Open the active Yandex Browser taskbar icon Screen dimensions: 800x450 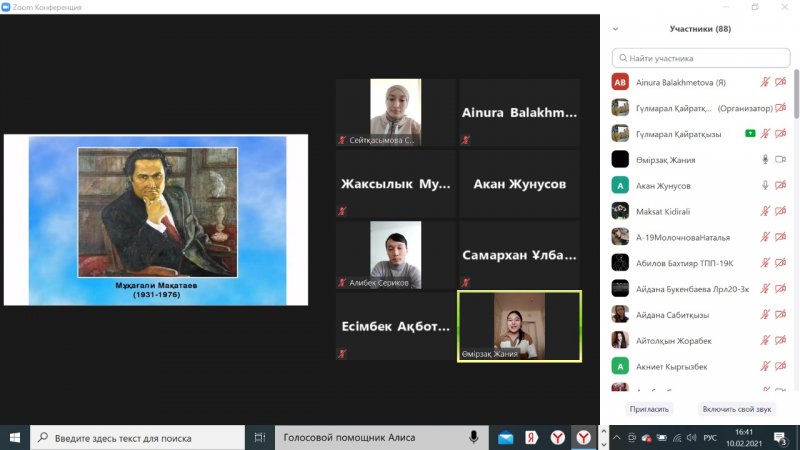584,438
